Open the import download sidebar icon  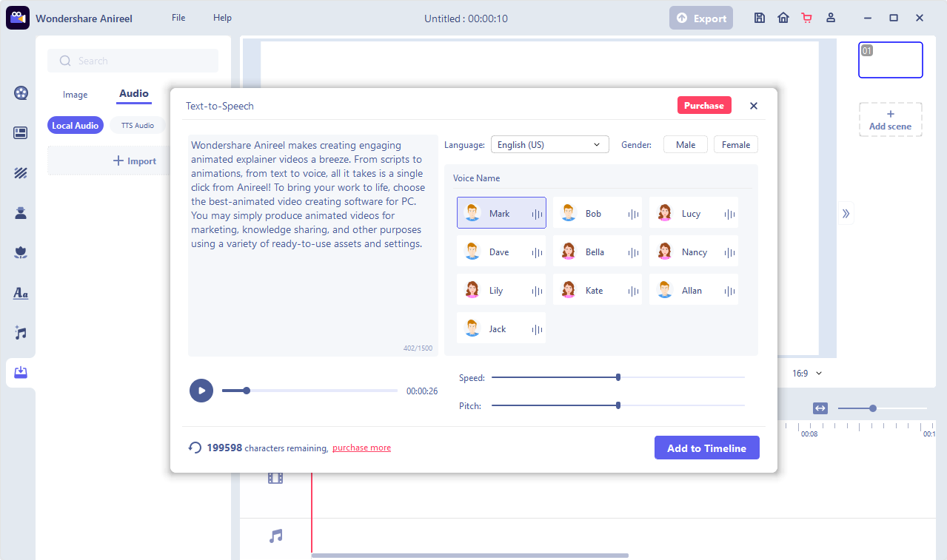click(x=21, y=372)
